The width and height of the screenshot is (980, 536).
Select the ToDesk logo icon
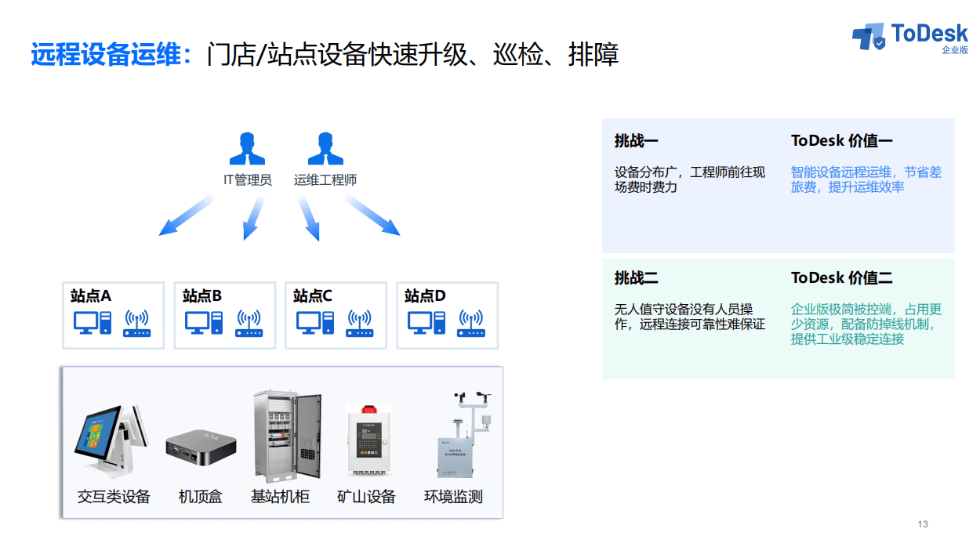click(869, 37)
